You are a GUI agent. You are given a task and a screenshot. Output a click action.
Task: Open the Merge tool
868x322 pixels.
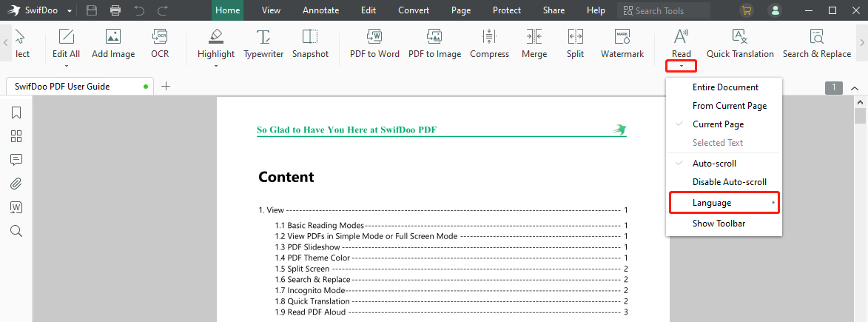pyautogui.click(x=534, y=43)
